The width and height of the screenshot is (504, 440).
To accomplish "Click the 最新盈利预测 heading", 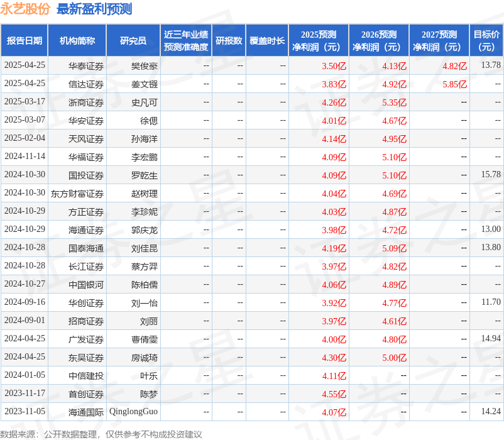I will [94, 9].
